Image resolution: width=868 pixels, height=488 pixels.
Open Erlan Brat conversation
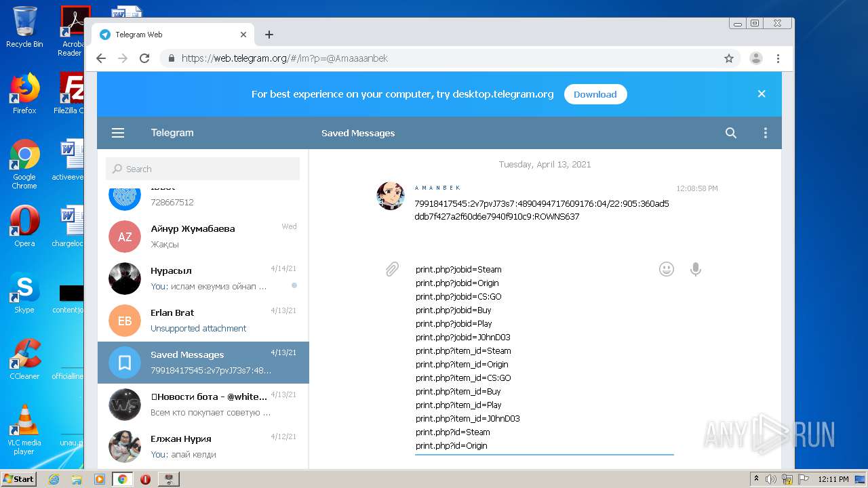[x=203, y=320]
